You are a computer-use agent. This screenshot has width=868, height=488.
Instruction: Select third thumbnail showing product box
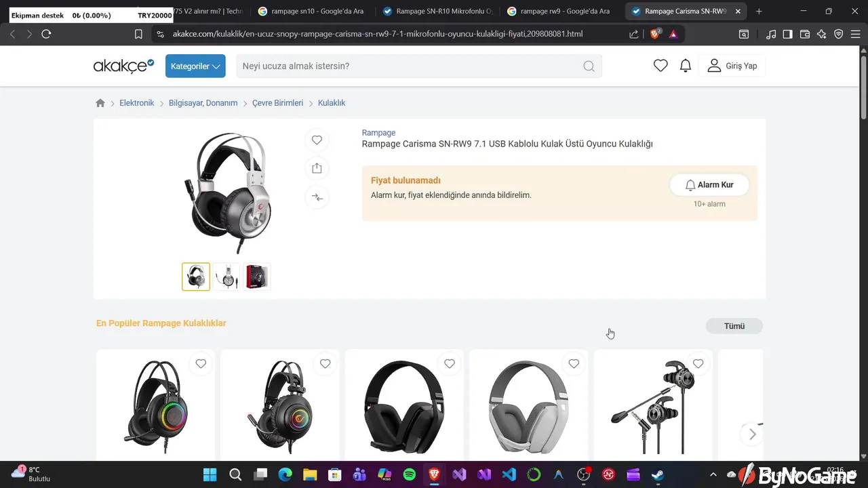coord(257,277)
